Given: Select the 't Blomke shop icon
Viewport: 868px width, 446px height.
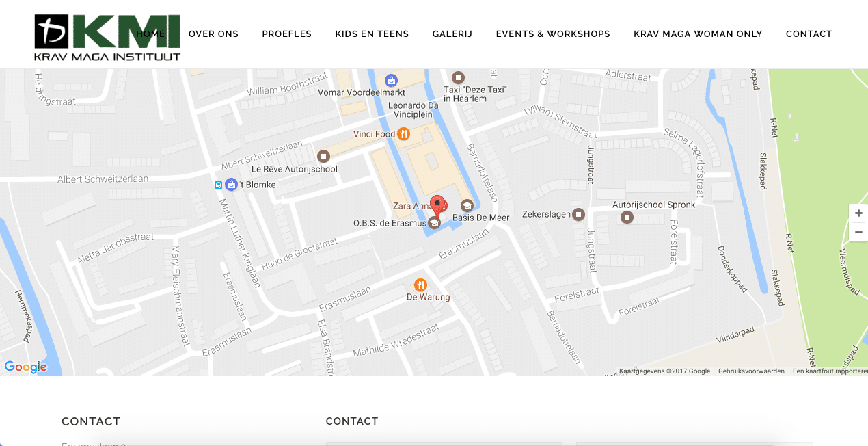Looking at the screenshot, I should pos(231,184).
